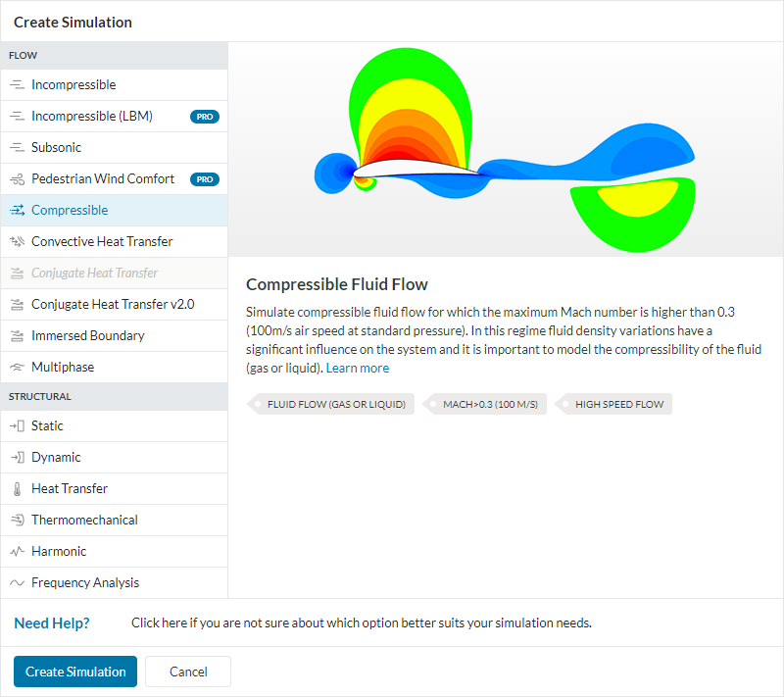Image resolution: width=784 pixels, height=697 pixels.
Task: Click the Pedestrian Wind Comfort icon
Action: pyautogui.click(x=17, y=179)
